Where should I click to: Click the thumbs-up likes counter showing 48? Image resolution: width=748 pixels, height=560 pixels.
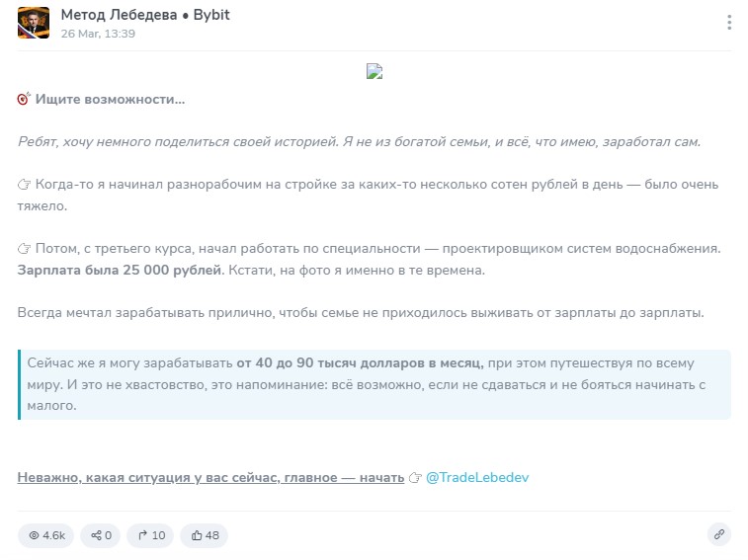click(x=206, y=535)
